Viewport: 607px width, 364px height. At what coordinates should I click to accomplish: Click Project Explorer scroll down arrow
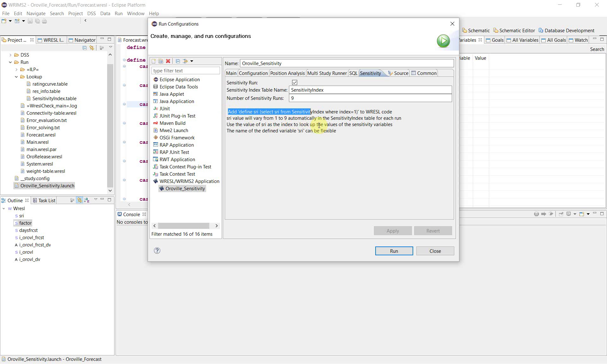(110, 191)
